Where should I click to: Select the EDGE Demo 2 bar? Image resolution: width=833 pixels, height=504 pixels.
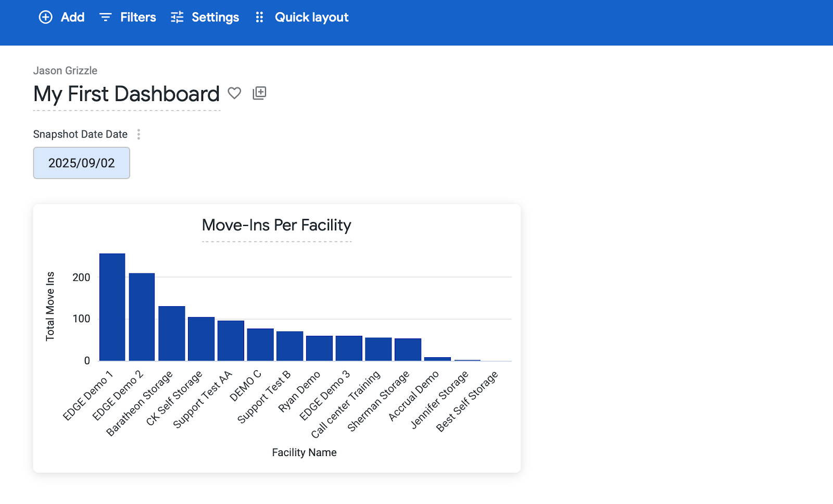142,317
